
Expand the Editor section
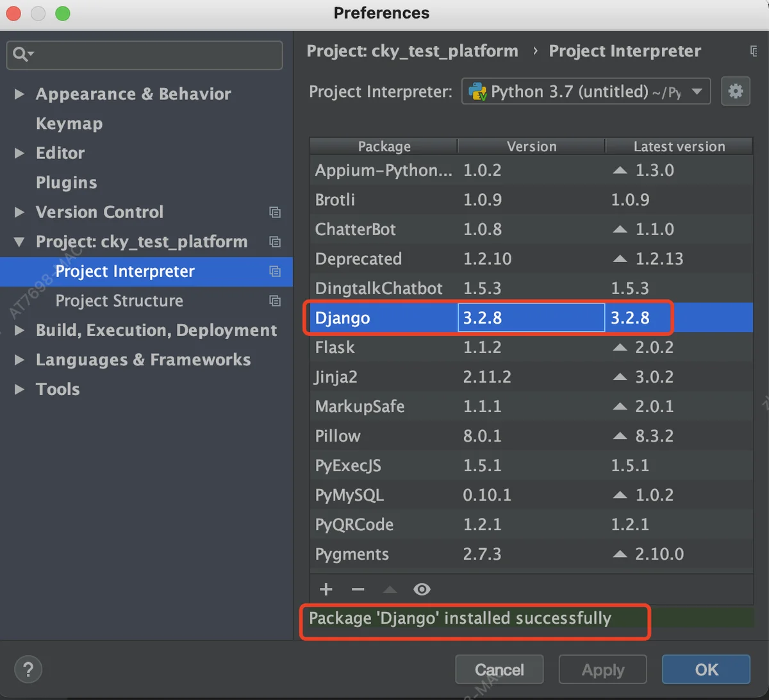coord(19,153)
